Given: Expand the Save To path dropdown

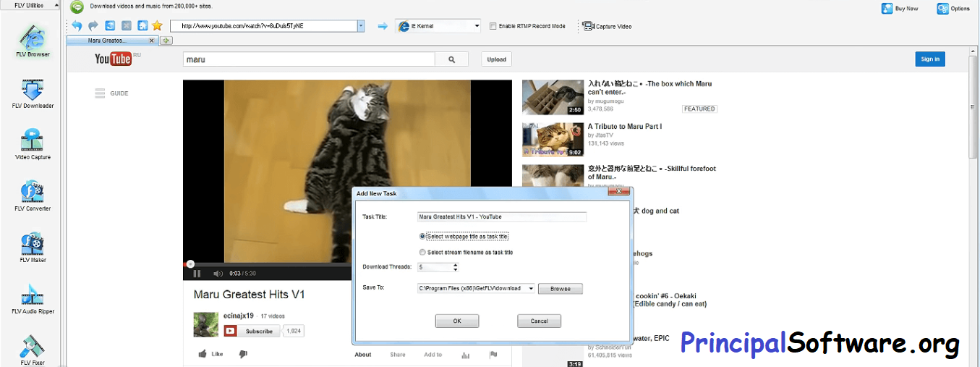Looking at the screenshot, I should click(531, 288).
